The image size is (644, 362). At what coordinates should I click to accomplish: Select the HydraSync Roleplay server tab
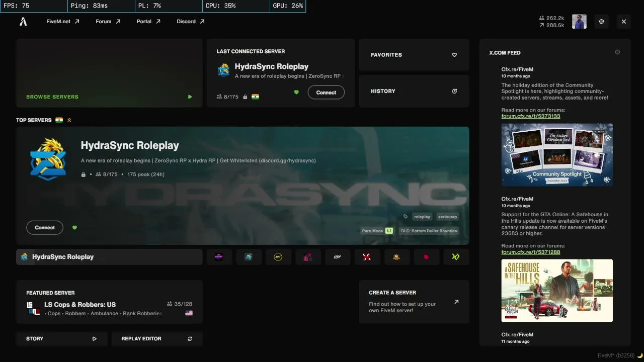[109, 257]
